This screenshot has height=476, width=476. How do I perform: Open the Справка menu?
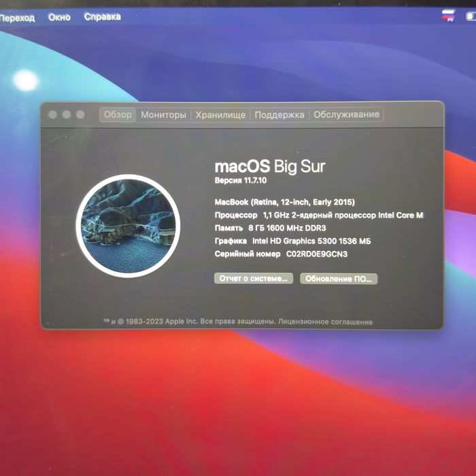pos(102,17)
